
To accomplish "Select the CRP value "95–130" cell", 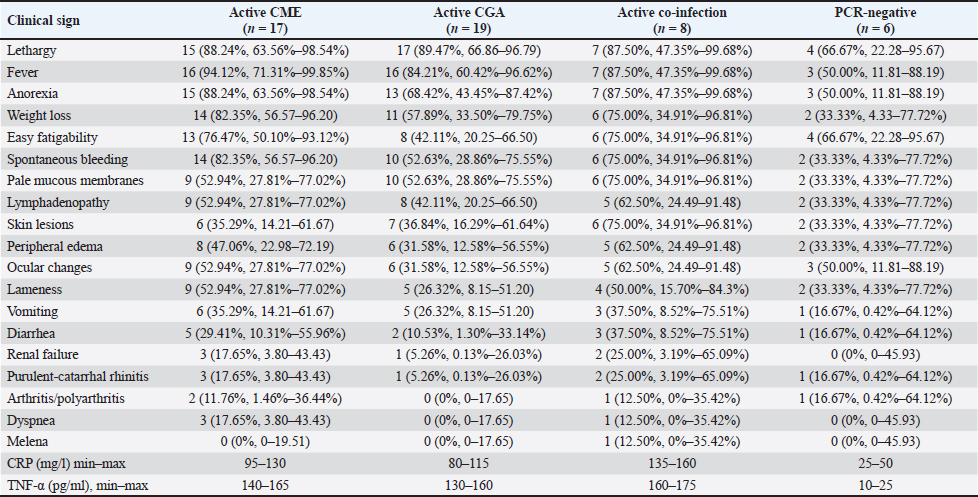I will point(270,463).
